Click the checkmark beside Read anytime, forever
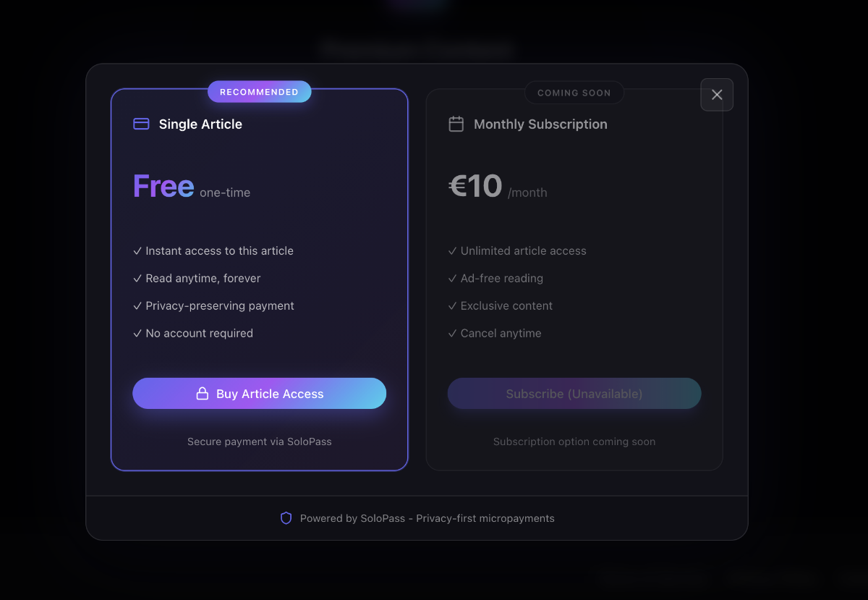 click(137, 278)
